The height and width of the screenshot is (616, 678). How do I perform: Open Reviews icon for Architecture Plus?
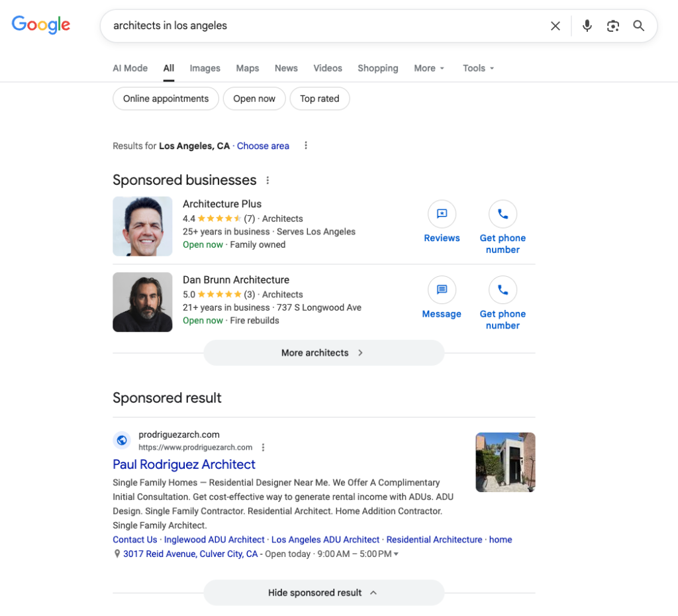[442, 215]
